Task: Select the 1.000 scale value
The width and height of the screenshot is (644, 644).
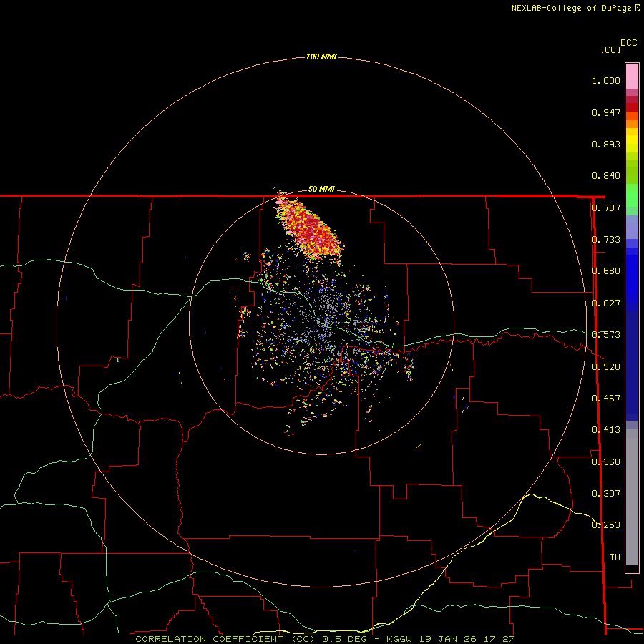Action: tap(606, 80)
